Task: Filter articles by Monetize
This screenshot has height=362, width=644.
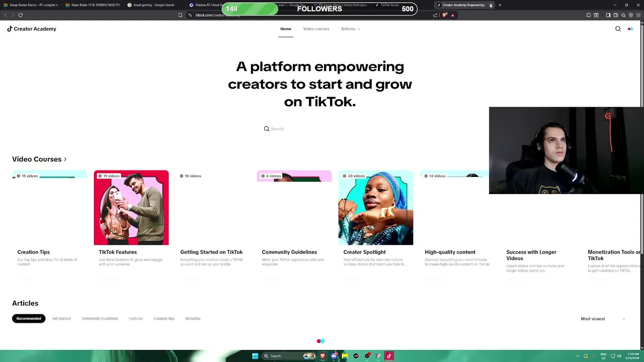Action: tap(193, 319)
